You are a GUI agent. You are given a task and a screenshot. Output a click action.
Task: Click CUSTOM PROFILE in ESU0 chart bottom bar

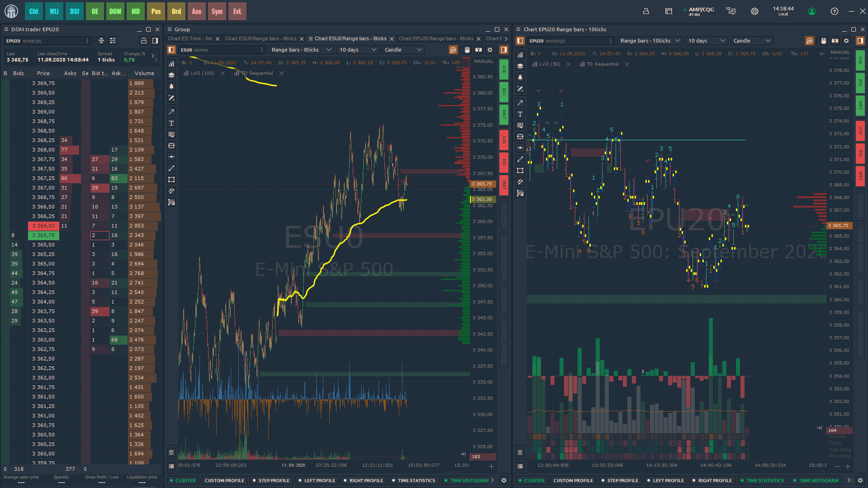(x=224, y=480)
